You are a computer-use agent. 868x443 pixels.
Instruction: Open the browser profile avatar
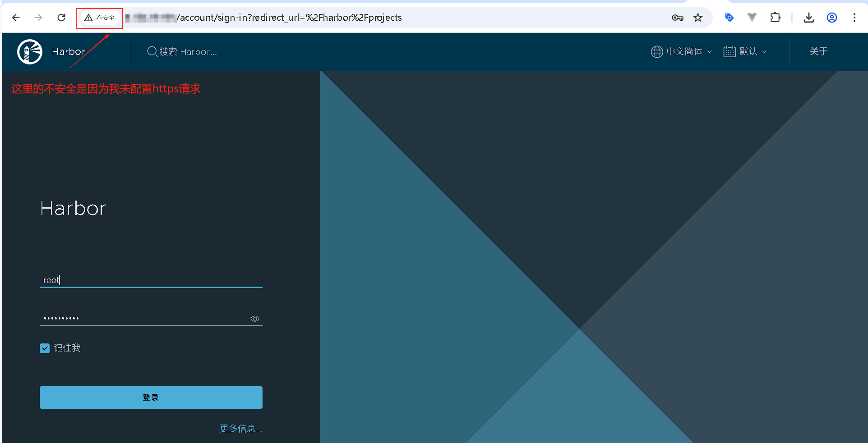(x=832, y=18)
